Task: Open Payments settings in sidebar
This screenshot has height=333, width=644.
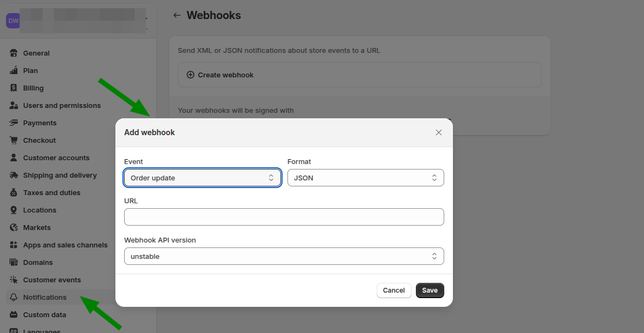Action: [40, 123]
